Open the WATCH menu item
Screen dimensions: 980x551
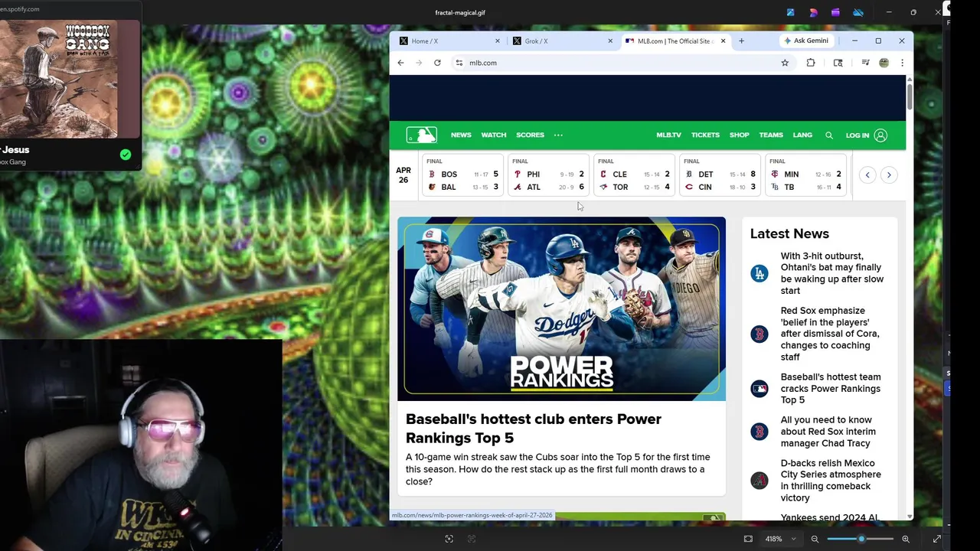tap(494, 135)
